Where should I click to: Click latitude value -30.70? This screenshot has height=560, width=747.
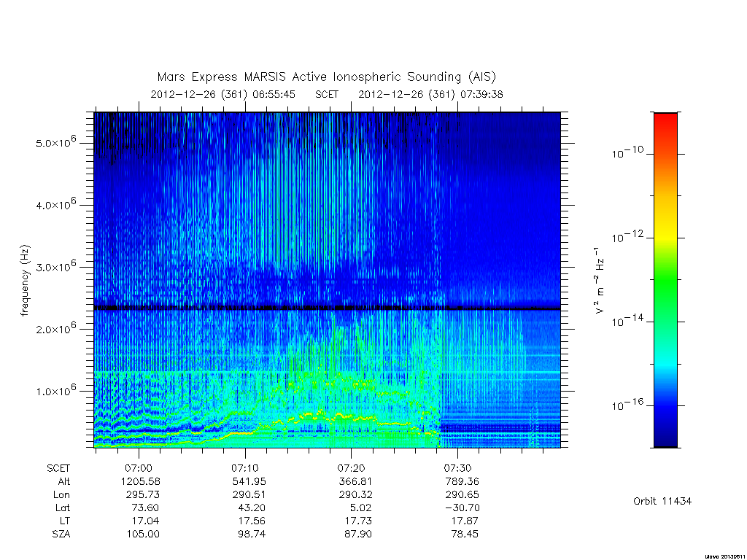pyautogui.click(x=462, y=507)
